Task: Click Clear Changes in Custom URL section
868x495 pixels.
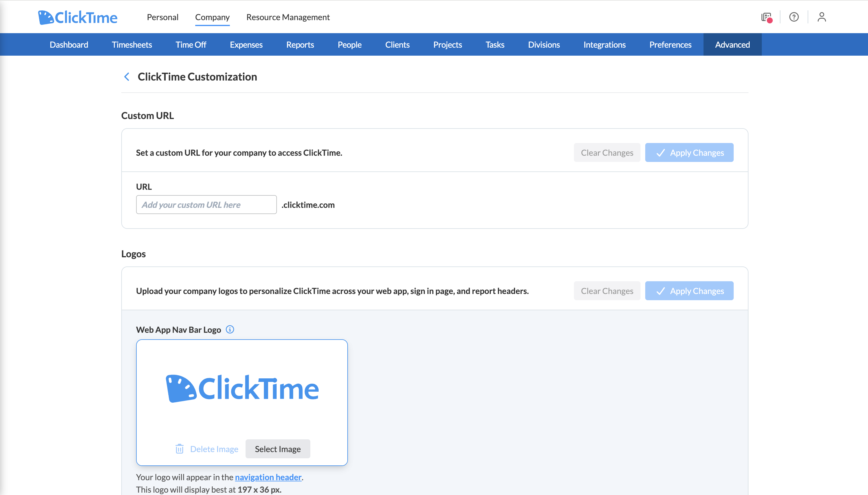Action: [607, 153]
